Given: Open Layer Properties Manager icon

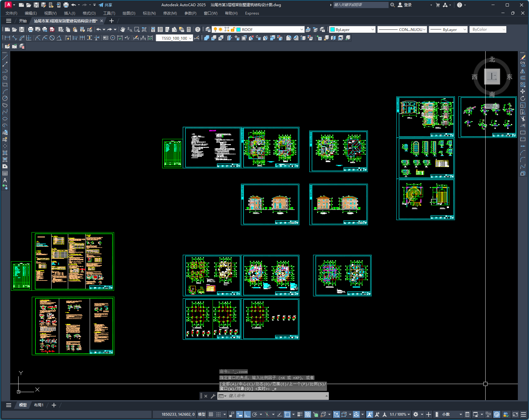Looking at the screenshot, I should 208,29.
